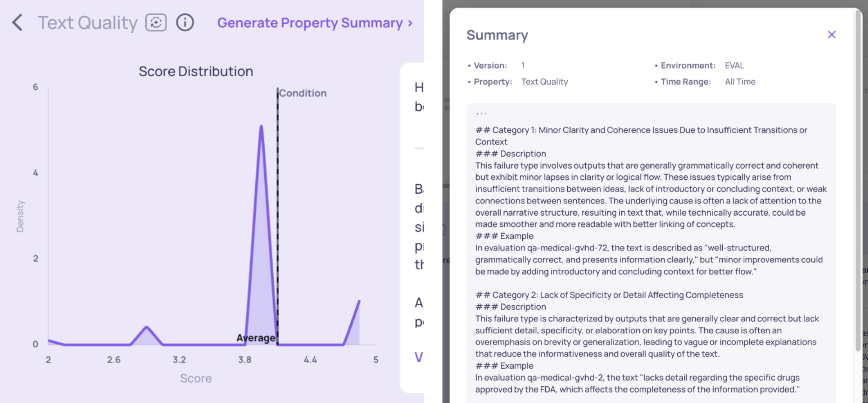Click the first Example subheading under Category 1
This screenshot has height=403, width=868.
coord(504,236)
